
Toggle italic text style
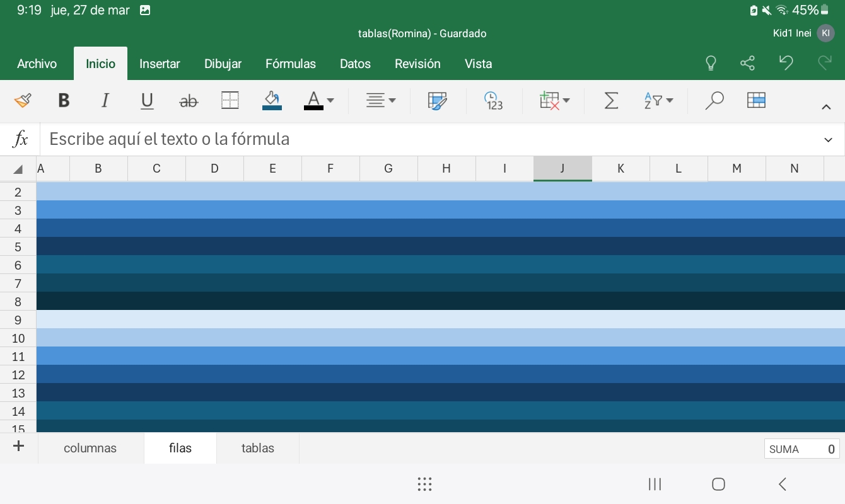(105, 101)
